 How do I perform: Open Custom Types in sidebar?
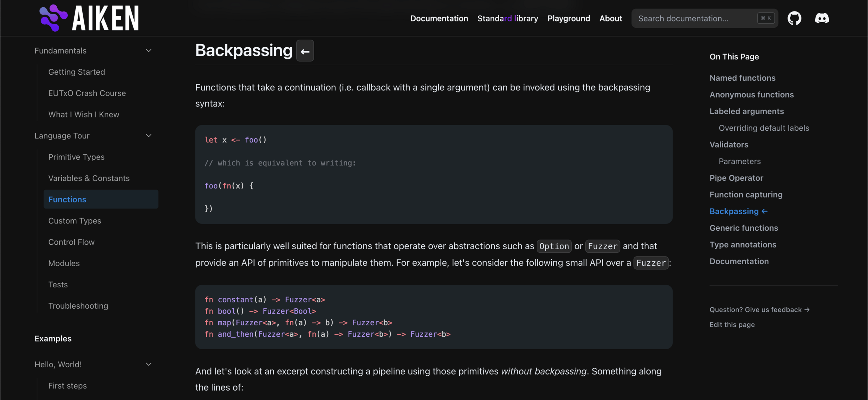(75, 221)
